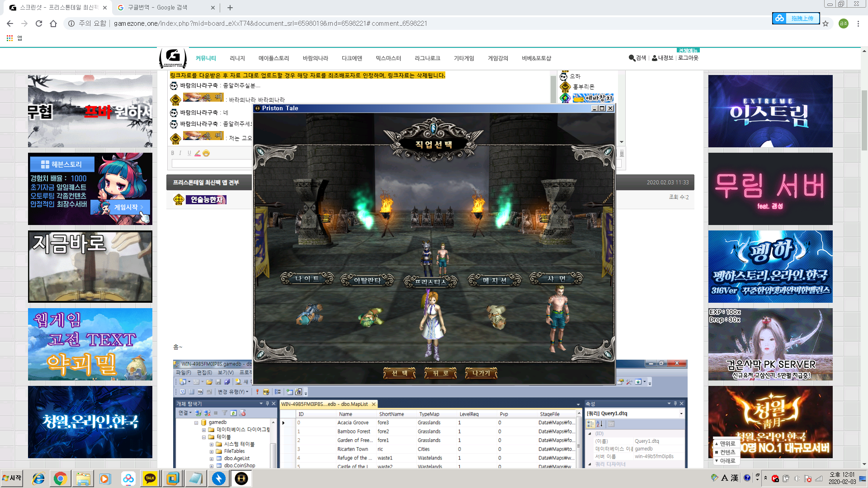
Task: Expand the 데이터베이스 다이어그램 folder
Action: point(204,430)
